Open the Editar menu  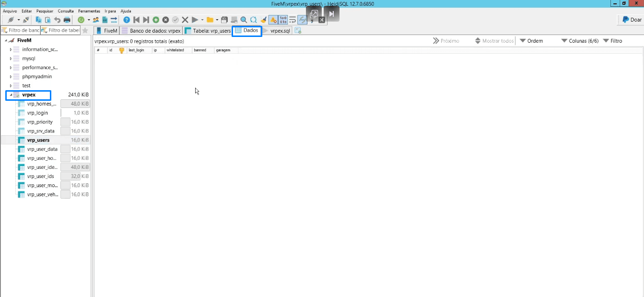[26, 11]
